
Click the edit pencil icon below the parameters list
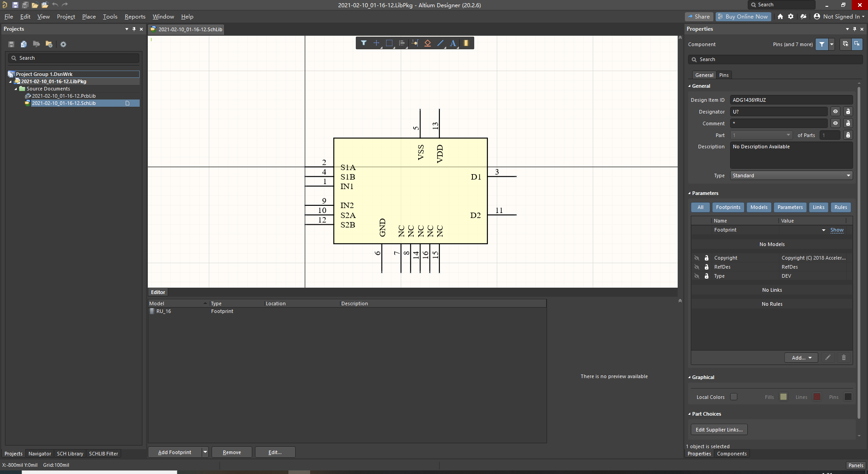[x=828, y=357]
